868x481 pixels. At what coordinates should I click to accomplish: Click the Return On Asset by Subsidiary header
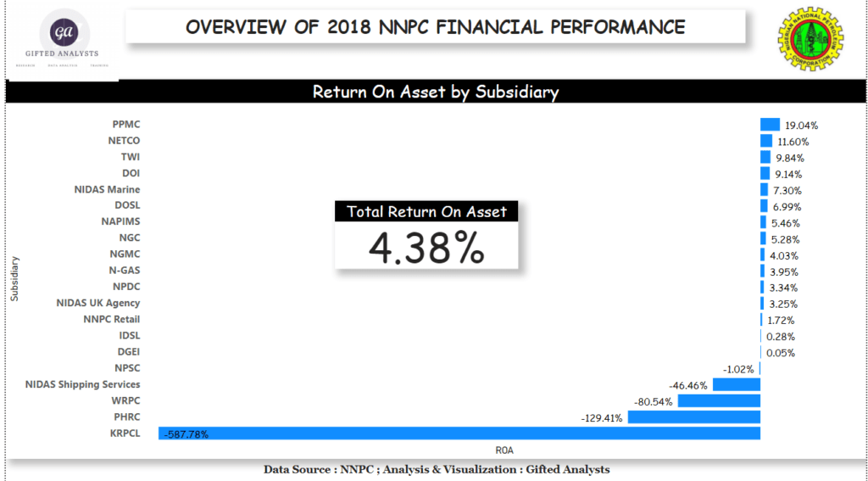436,92
